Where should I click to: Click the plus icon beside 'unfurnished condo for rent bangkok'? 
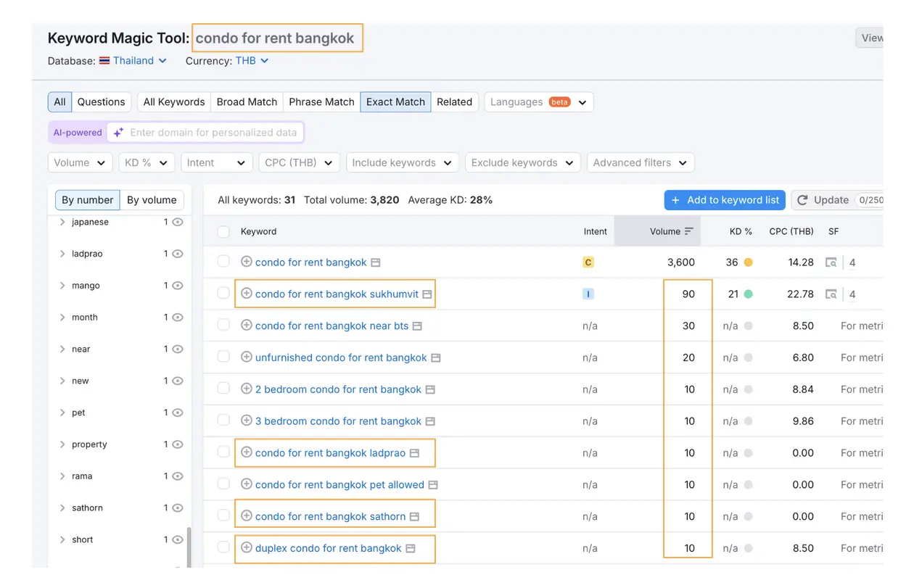coord(247,357)
